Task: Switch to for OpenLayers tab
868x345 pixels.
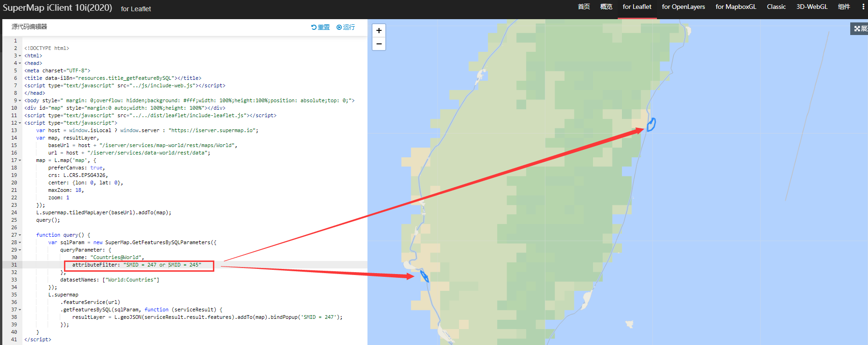Action: (683, 7)
